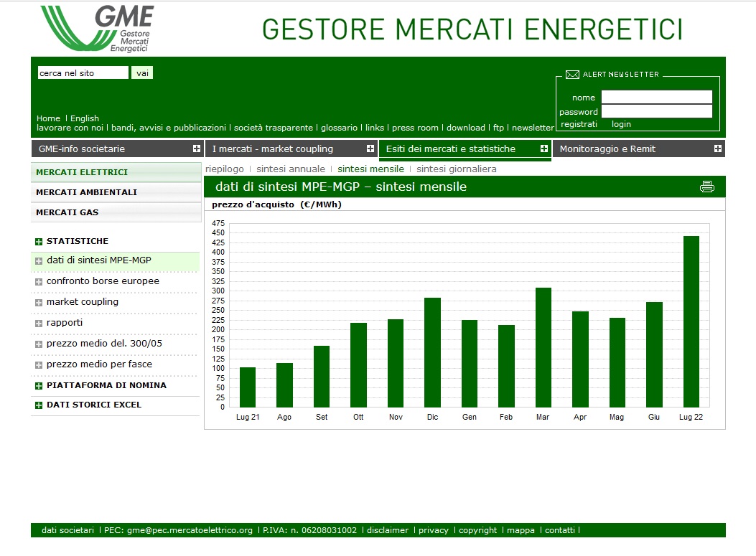
Task: Open dati di sintesi MPE-MGP sidebar item
Action: (x=99, y=260)
